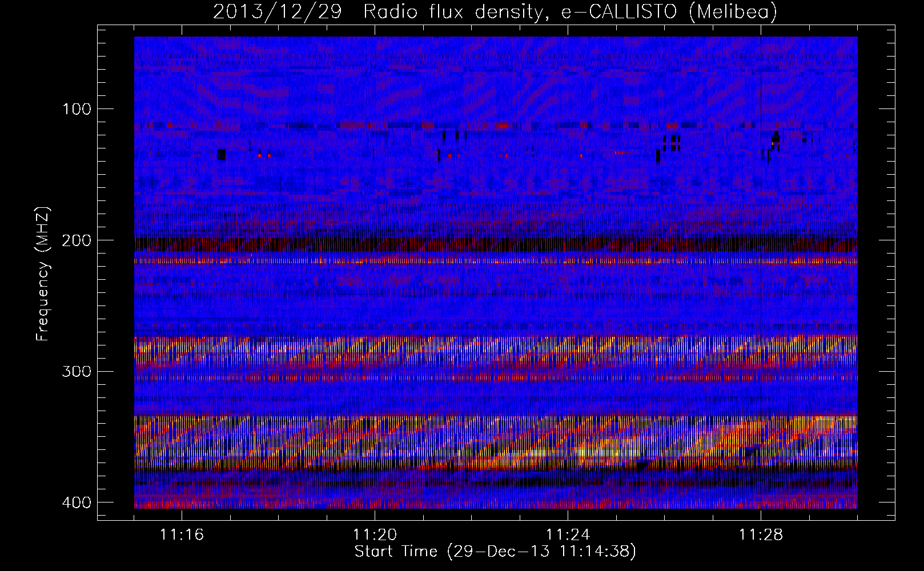The height and width of the screenshot is (571, 924).
Task: Click the 11:24 time tick label
Action: (x=568, y=535)
